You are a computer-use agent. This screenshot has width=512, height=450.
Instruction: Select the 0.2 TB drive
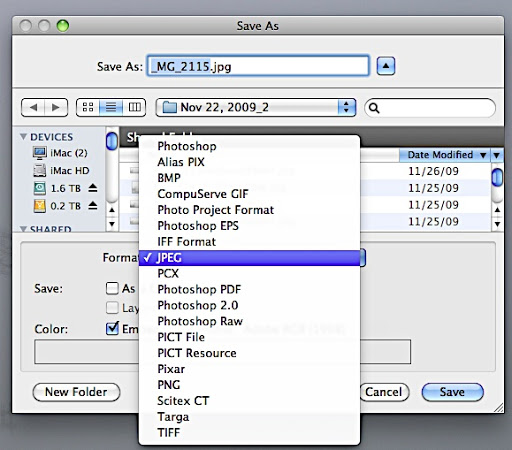65,206
